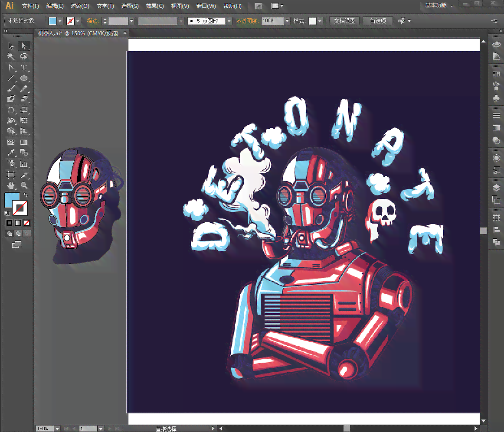The width and height of the screenshot is (504, 432).
Task: Open the 窗口(W) menu
Action: click(206, 6)
